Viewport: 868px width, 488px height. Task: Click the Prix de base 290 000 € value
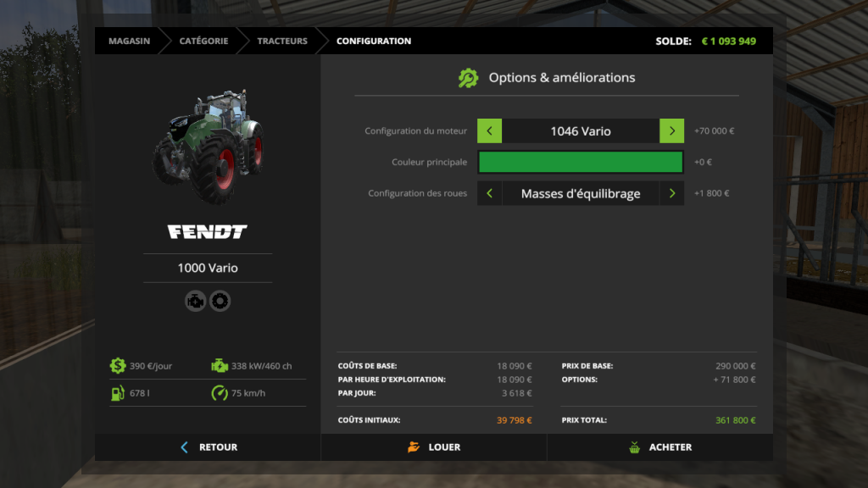[735, 366]
